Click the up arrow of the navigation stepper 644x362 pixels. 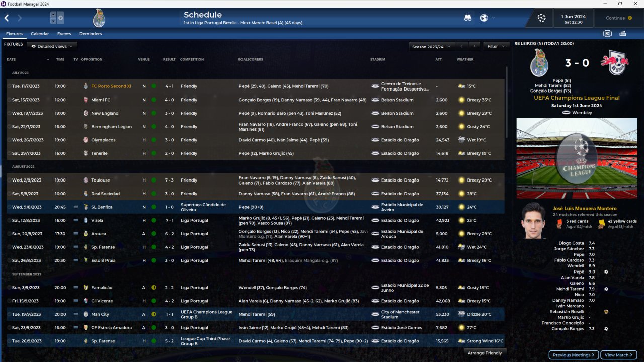tap(53, 15)
